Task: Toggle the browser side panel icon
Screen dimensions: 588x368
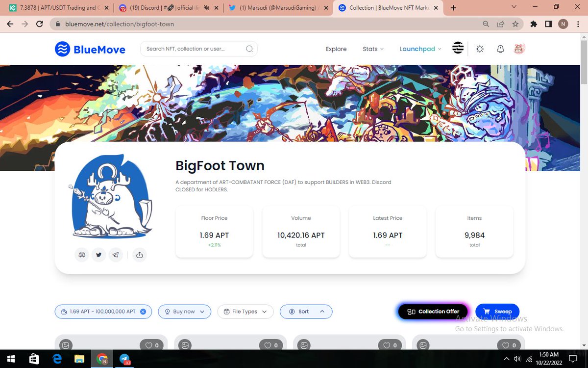Action: click(549, 24)
